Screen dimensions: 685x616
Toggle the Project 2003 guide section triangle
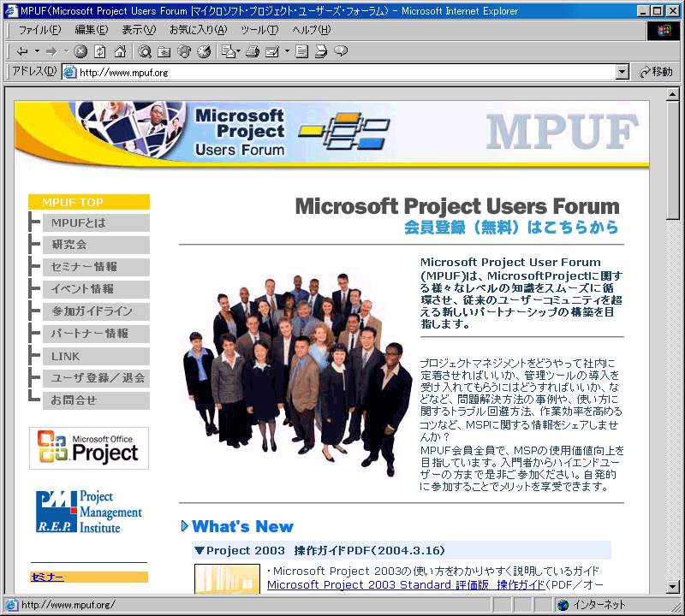(200, 550)
